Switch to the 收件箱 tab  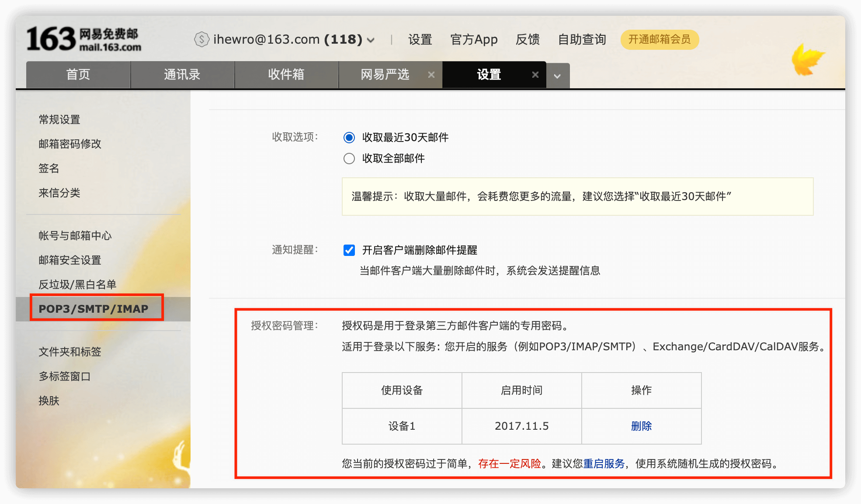tap(286, 75)
